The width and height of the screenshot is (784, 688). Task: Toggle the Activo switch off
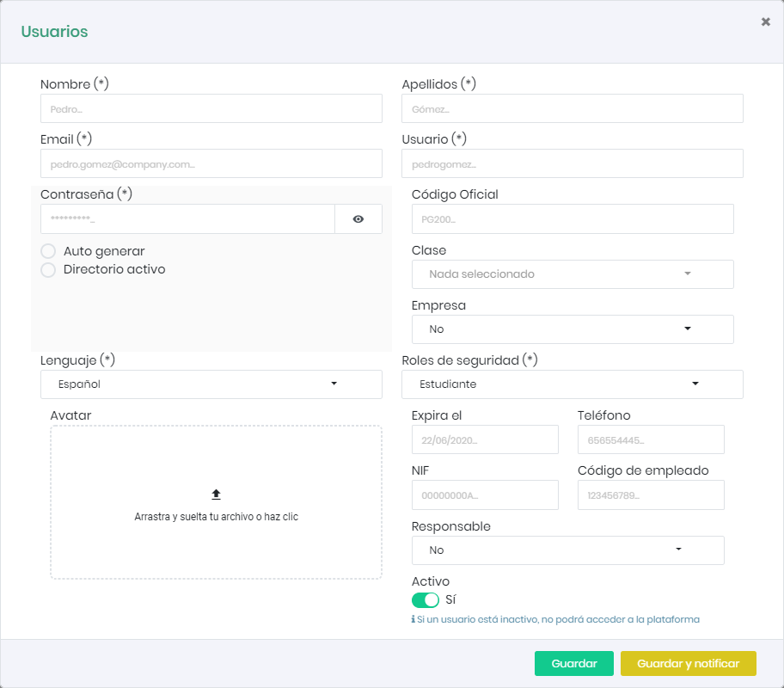coord(426,599)
